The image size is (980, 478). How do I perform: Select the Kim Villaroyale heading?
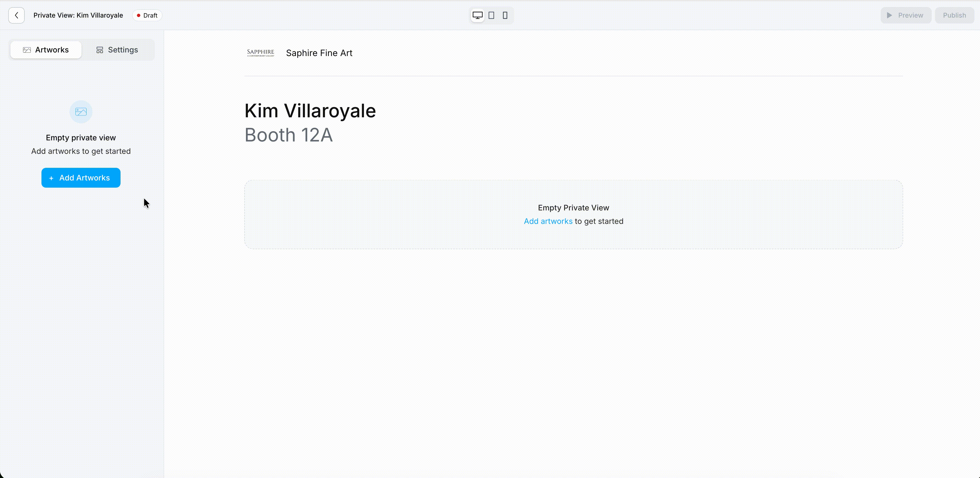pyautogui.click(x=310, y=111)
